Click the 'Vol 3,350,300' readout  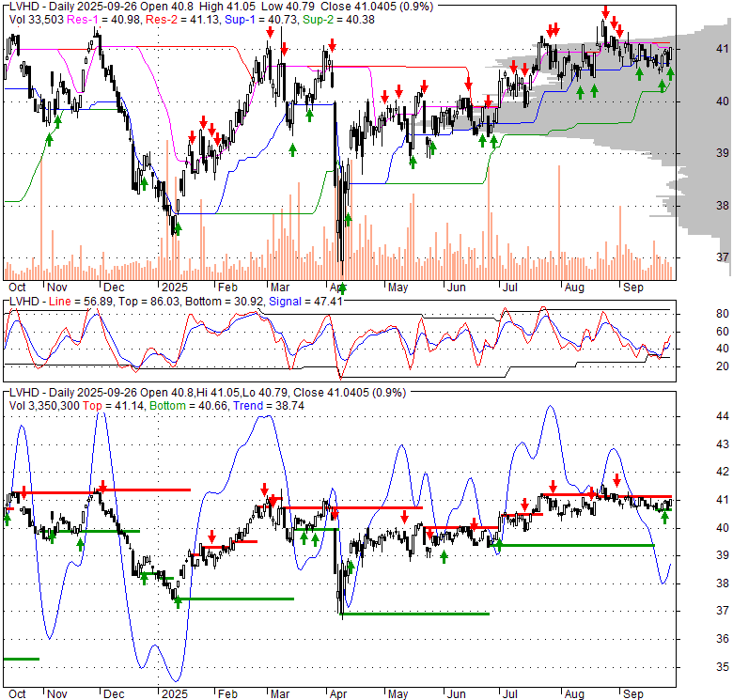[44, 406]
